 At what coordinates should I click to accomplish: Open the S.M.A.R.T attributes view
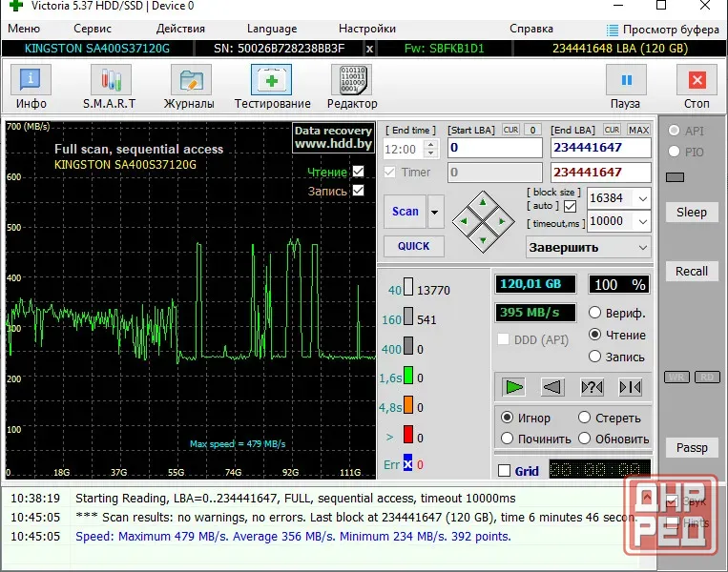point(111,80)
